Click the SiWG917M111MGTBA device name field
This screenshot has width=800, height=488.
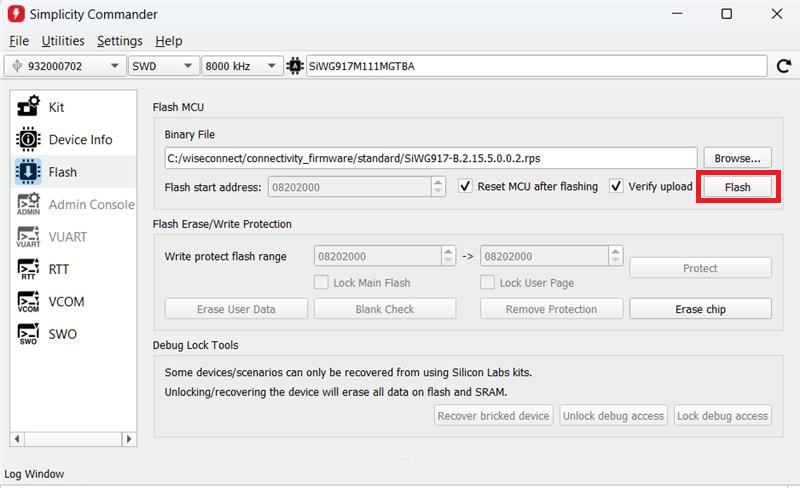coord(536,66)
